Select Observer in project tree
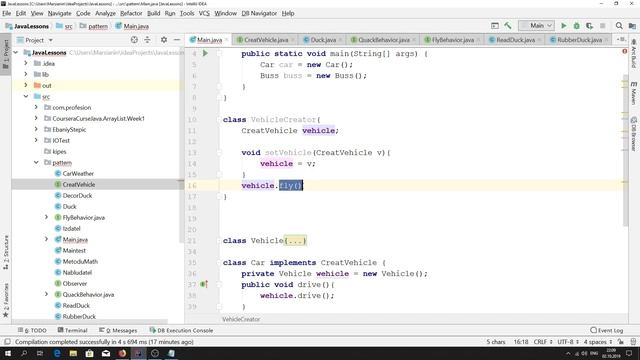The width and height of the screenshot is (640, 360). point(75,283)
